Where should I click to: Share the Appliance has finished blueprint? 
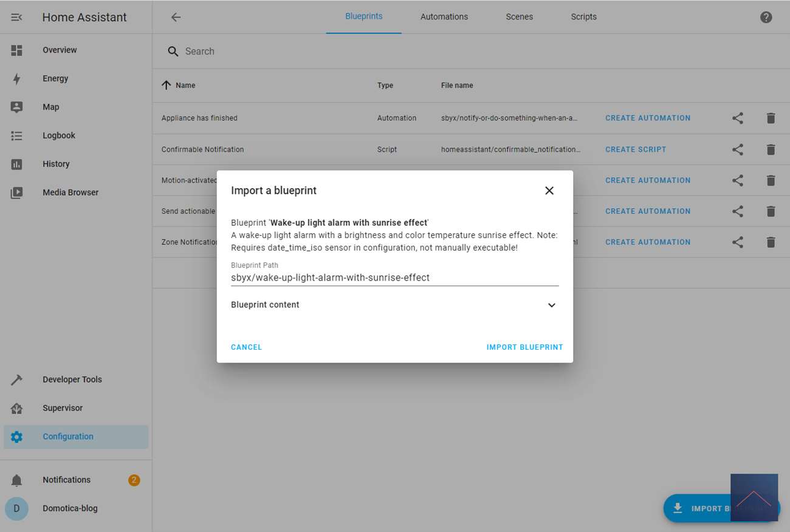pyautogui.click(x=737, y=118)
